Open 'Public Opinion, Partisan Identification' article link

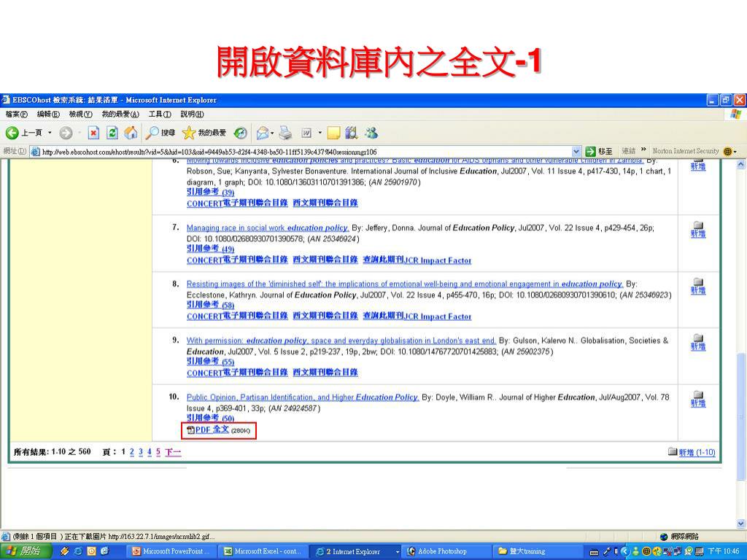click(303, 397)
